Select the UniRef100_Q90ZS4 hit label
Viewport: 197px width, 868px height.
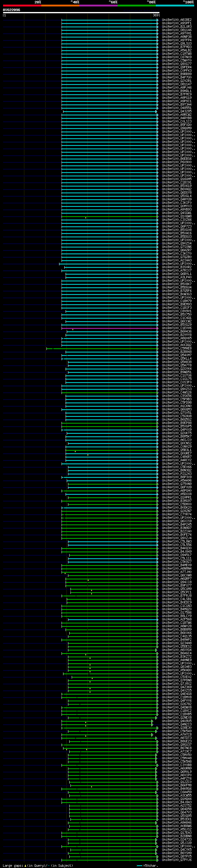pos(177,243)
